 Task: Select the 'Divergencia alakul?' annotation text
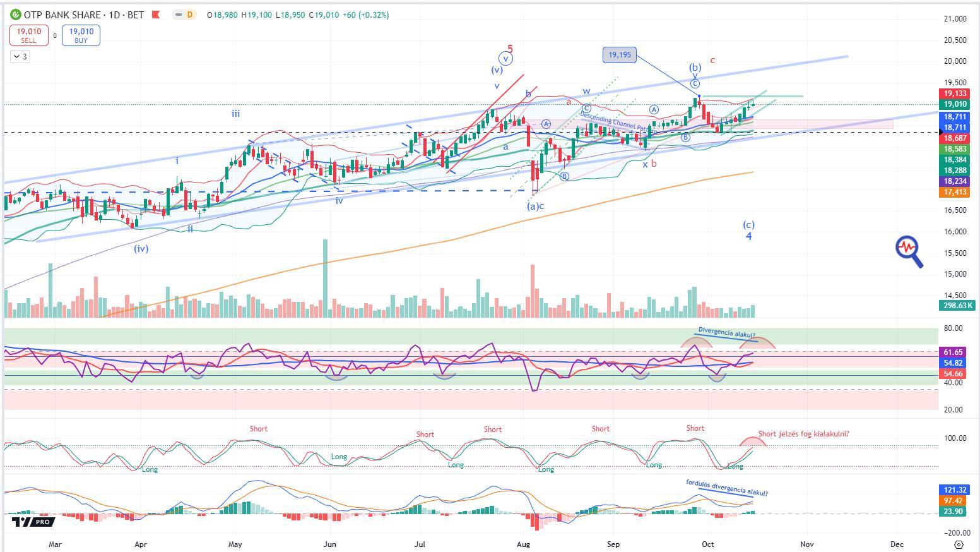tap(726, 332)
